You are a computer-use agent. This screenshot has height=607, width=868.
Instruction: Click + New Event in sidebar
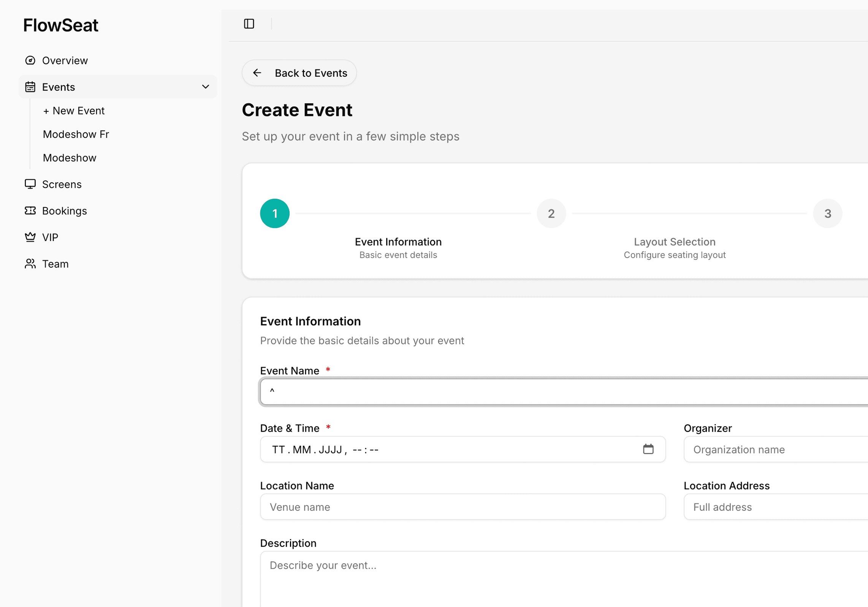click(x=74, y=111)
